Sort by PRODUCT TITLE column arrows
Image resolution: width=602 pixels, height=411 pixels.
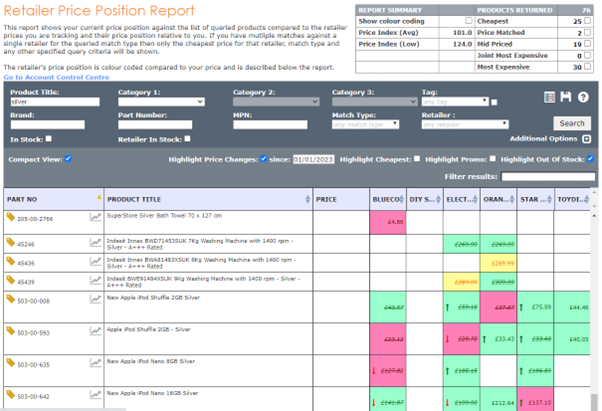pos(308,199)
